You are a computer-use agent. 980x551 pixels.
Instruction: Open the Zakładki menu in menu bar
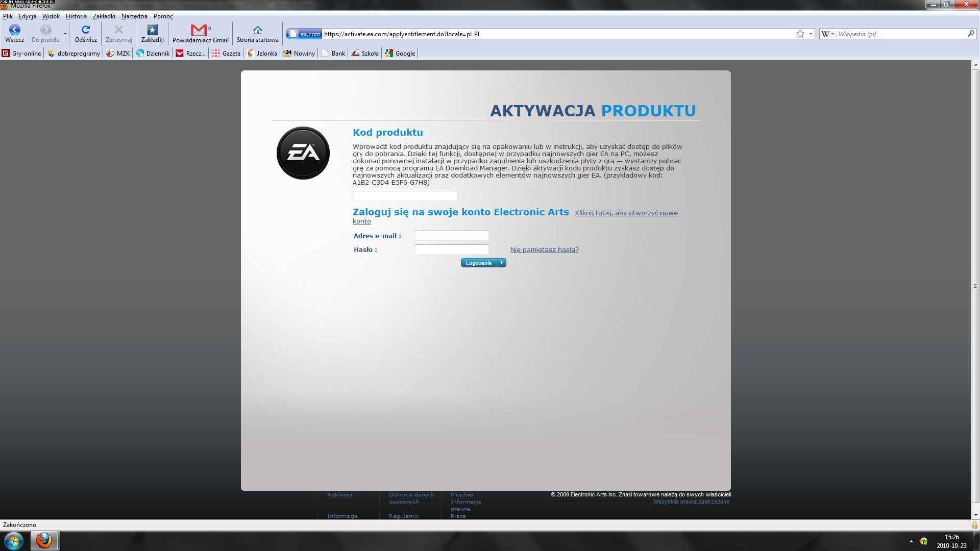pos(104,16)
